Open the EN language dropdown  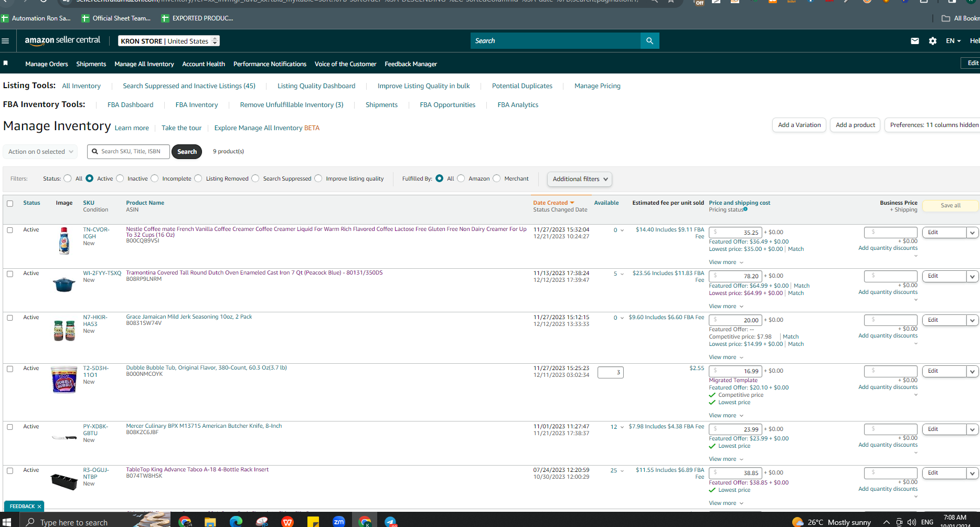(953, 41)
